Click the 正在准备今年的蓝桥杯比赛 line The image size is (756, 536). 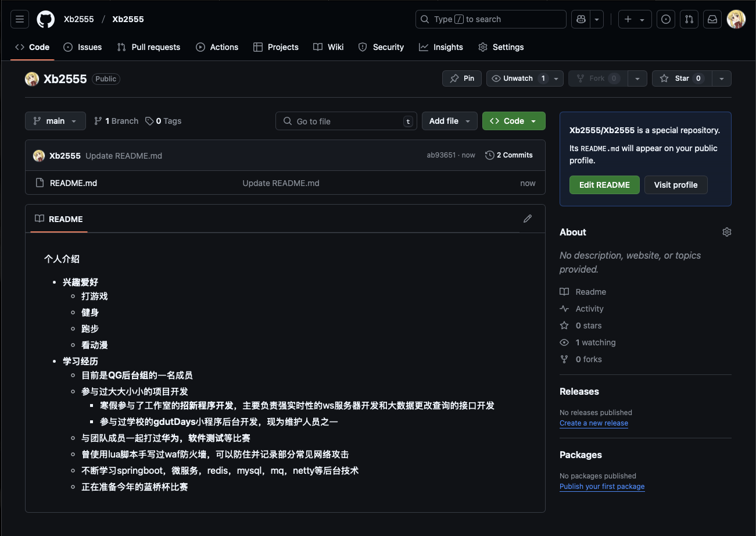click(x=135, y=487)
